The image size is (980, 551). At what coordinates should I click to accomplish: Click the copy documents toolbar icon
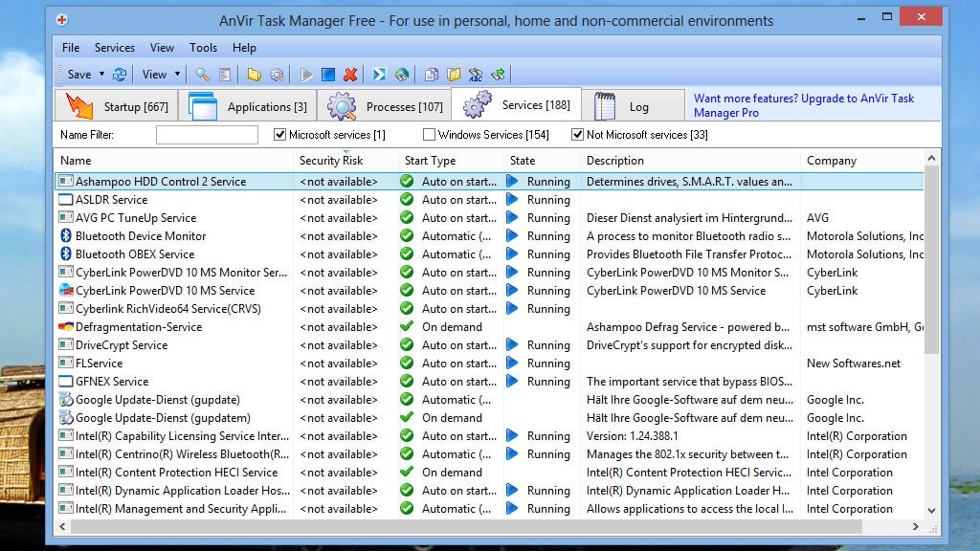432,75
